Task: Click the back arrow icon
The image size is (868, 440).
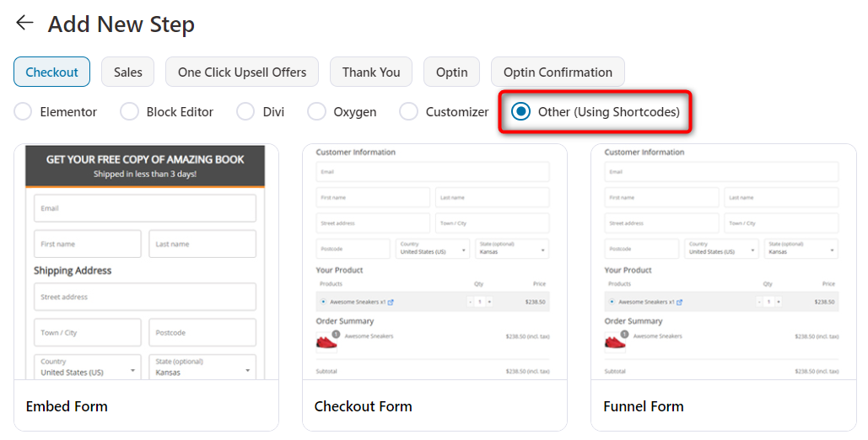Action: 24,24
